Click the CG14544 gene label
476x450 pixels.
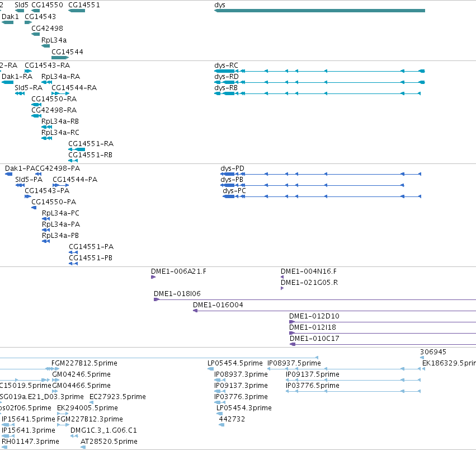67,51
